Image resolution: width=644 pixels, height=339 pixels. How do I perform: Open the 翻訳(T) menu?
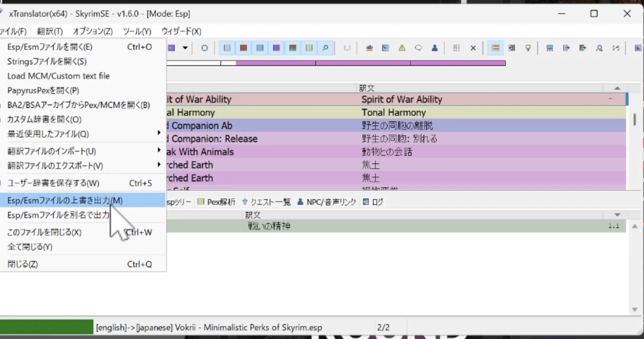click(x=50, y=31)
